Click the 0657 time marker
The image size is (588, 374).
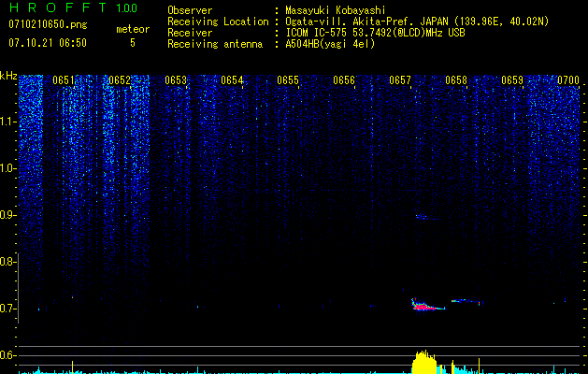400,80
